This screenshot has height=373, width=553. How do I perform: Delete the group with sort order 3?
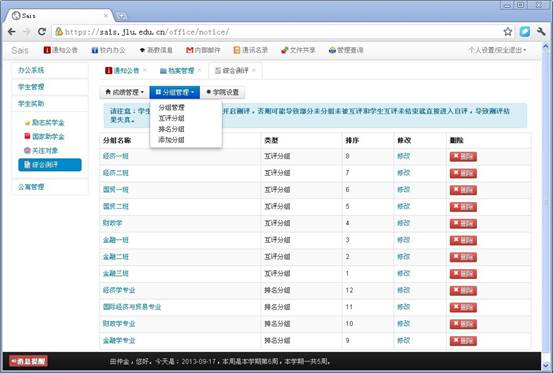click(463, 240)
